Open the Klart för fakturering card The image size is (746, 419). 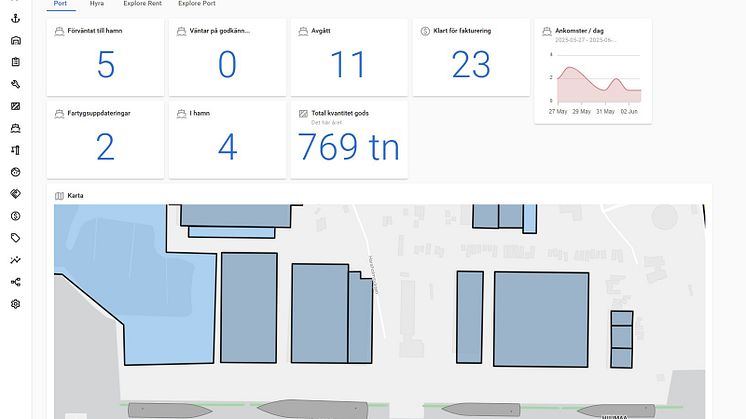471,58
